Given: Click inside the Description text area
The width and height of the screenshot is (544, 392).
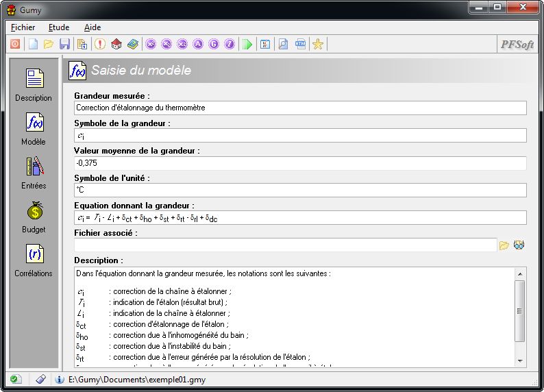Looking at the screenshot, I should click(x=294, y=317).
